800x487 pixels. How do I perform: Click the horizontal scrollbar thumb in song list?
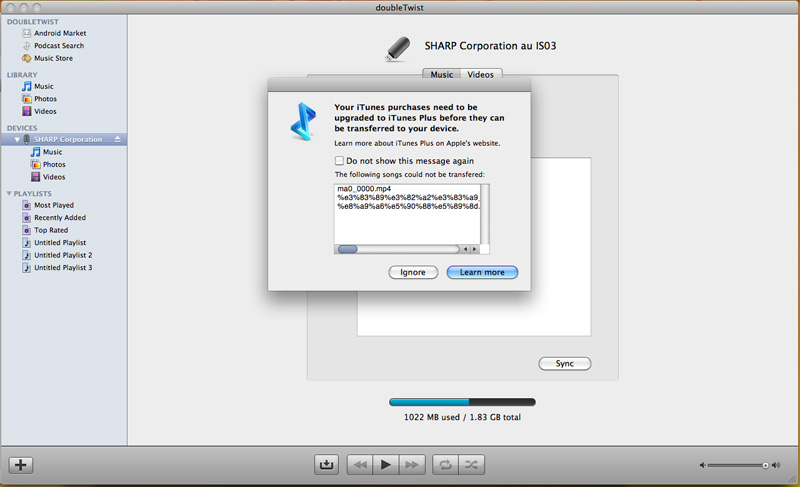tap(348, 249)
